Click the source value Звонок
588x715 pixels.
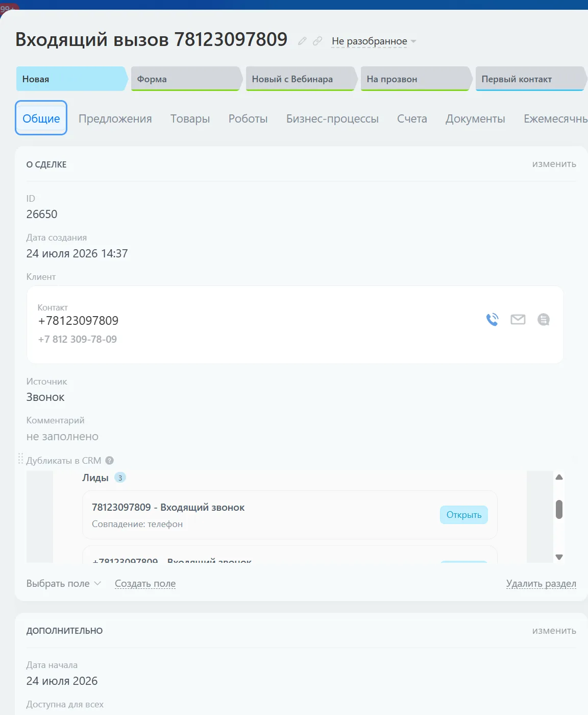[x=45, y=397]
